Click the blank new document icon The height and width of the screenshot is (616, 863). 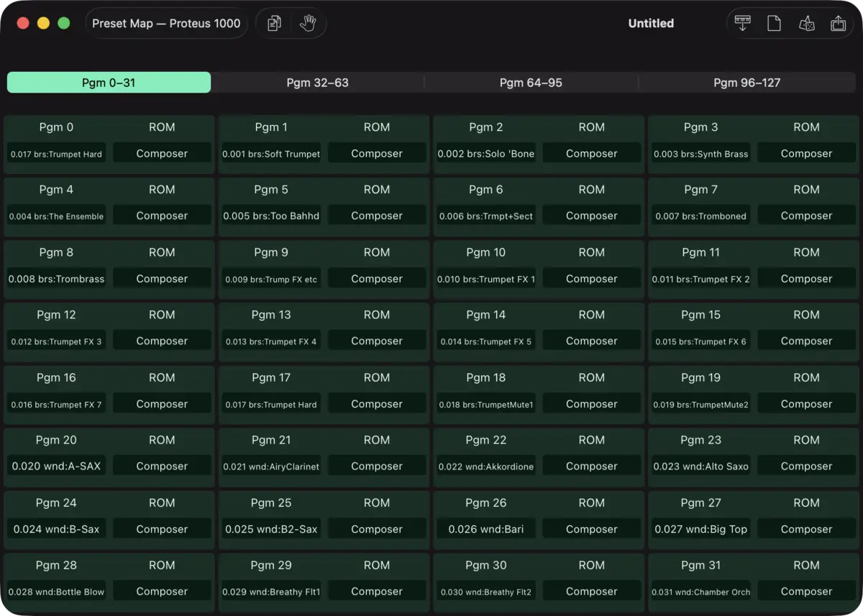point(774,24)
